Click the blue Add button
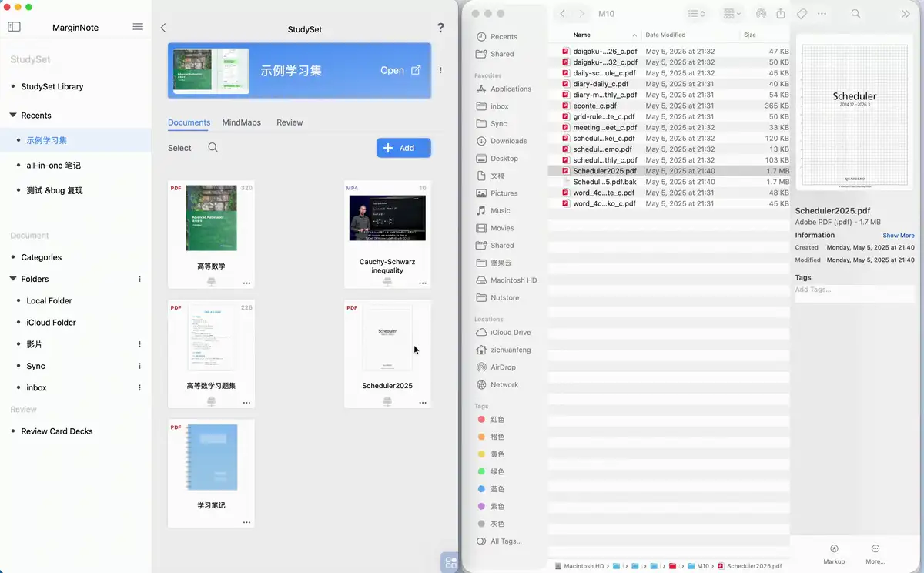 pyautogui.click(x=403, y=148)
